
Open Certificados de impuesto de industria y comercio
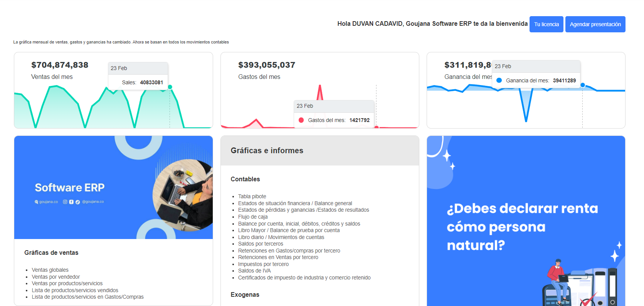(x=304, y=278)
